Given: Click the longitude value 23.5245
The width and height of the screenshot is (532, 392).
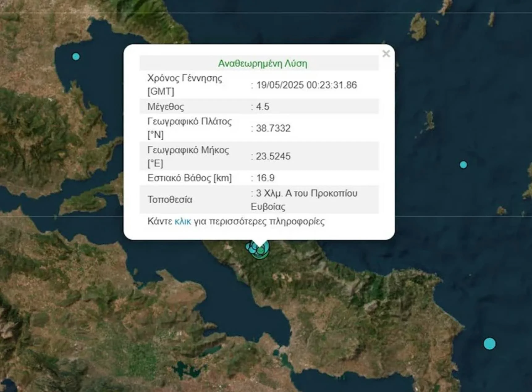Looking at the screenshot, I should click(273, 156).
